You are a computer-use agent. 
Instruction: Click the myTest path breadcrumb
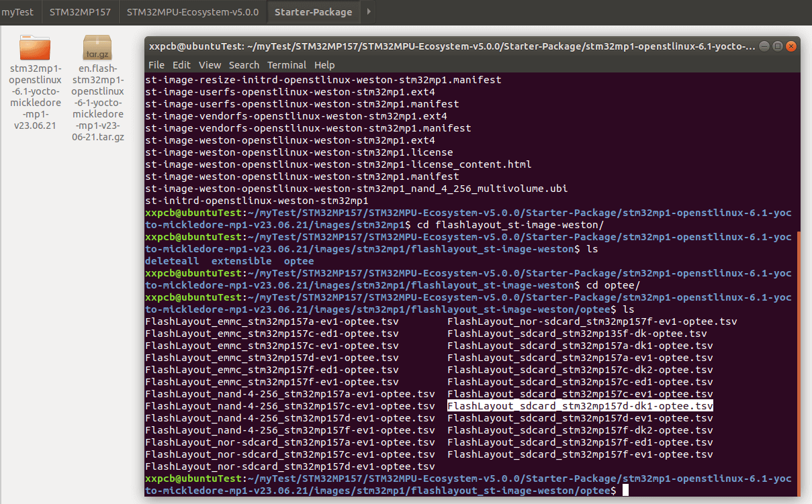pos(18,12)
